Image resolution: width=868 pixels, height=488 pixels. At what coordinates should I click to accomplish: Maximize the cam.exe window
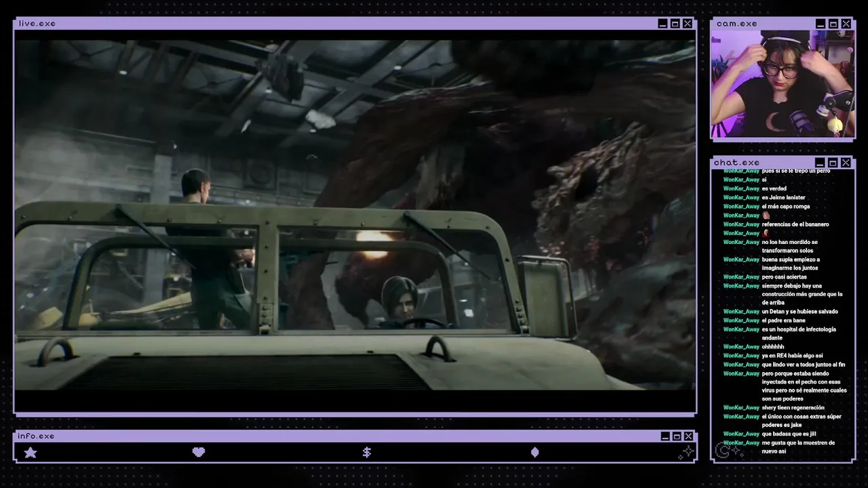(x=833, y=24)
